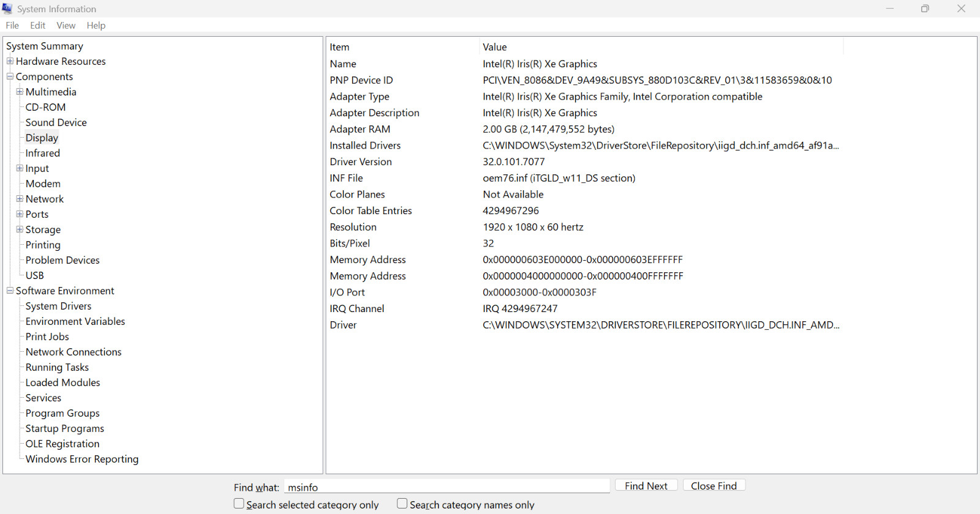Select the Sound Device category

tap(56, 122)
